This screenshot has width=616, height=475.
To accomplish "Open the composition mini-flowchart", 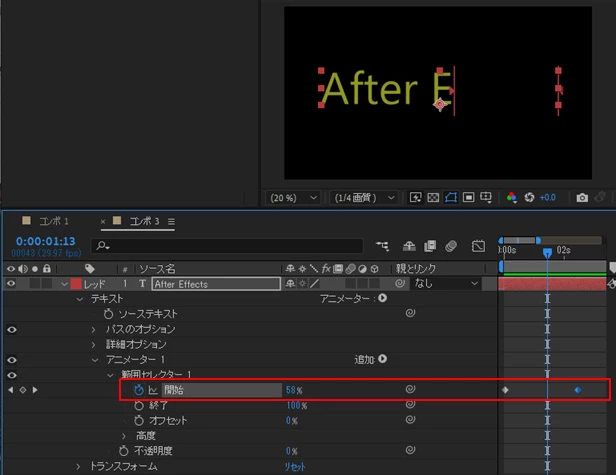I will tap(382, 246).
